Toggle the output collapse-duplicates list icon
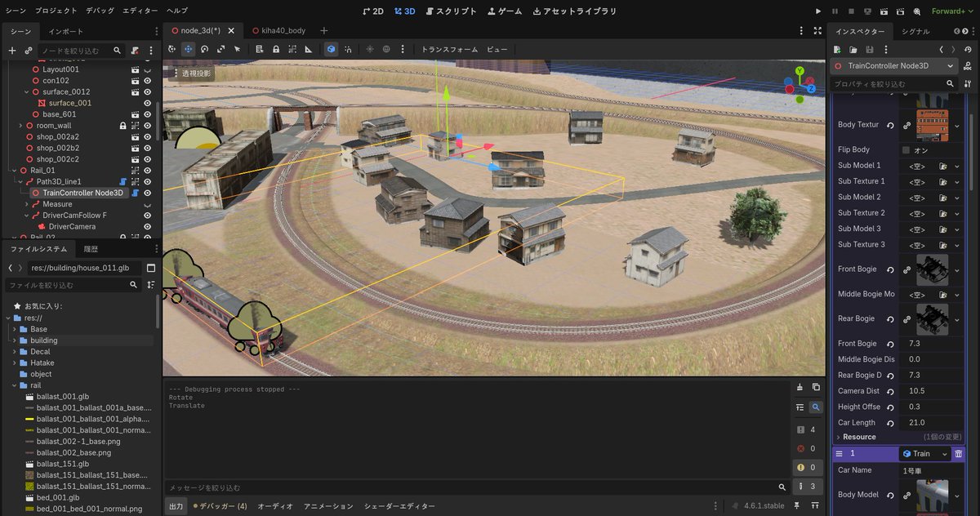The width and height of the screenshot is (980, 516). pos(800,407)
